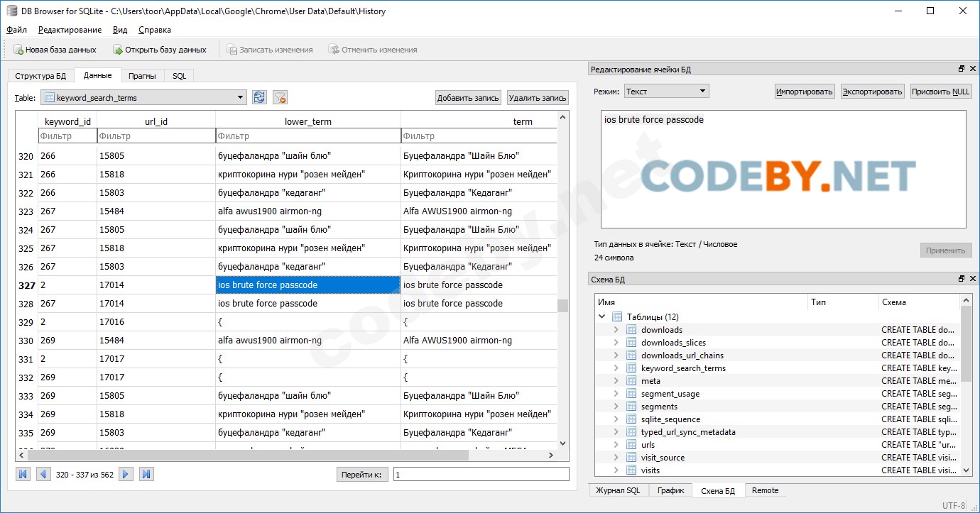Undock the cell editing panel

click(x=962, y=69)
